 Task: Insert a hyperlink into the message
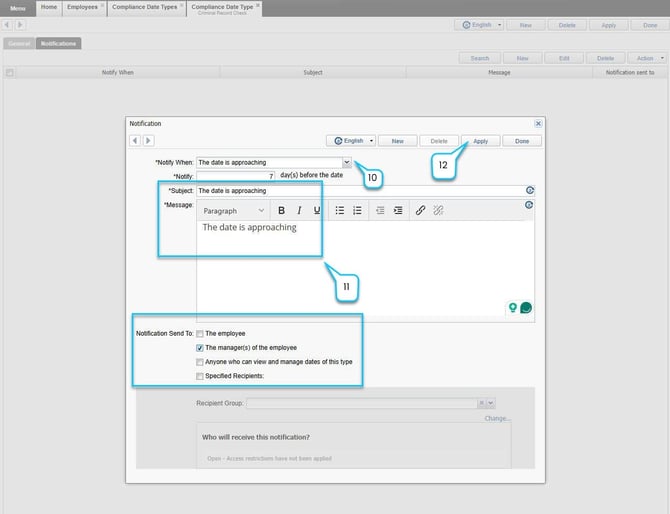pos(420,211)
